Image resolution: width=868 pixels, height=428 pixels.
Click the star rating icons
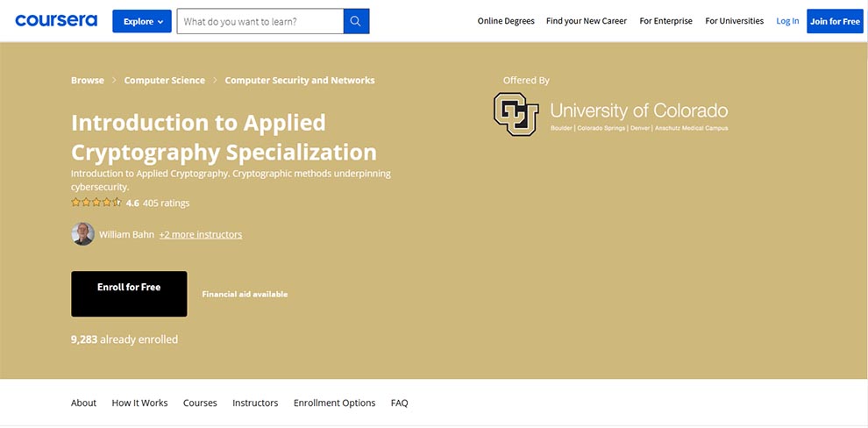(96, 203)
